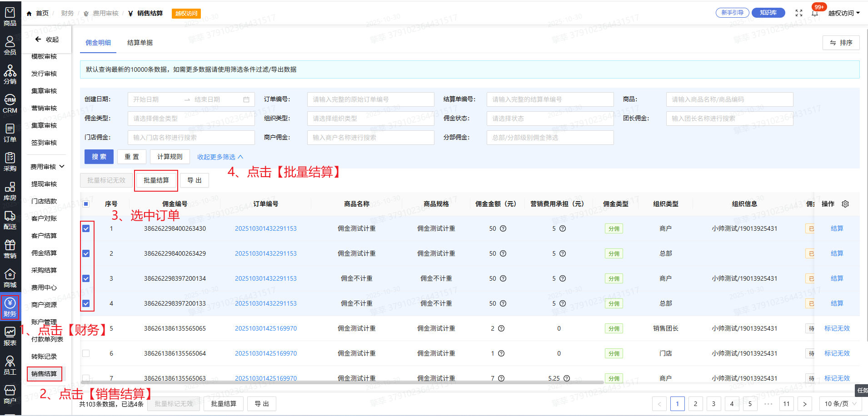This screenshot has height=416, width=868.
Task: Toggle fullscreen mode icon
Action: pos(799,13)
